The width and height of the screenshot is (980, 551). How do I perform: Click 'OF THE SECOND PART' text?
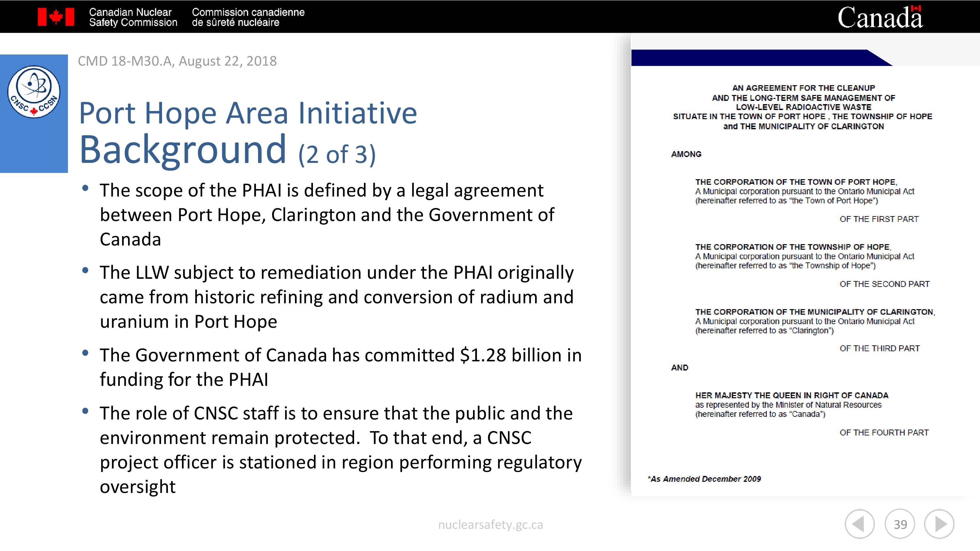[x=884, y=284]
